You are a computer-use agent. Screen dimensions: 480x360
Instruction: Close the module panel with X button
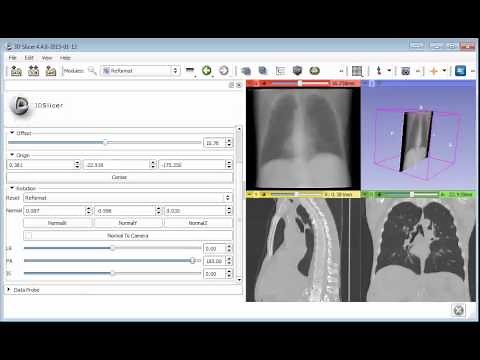[239, 85]
